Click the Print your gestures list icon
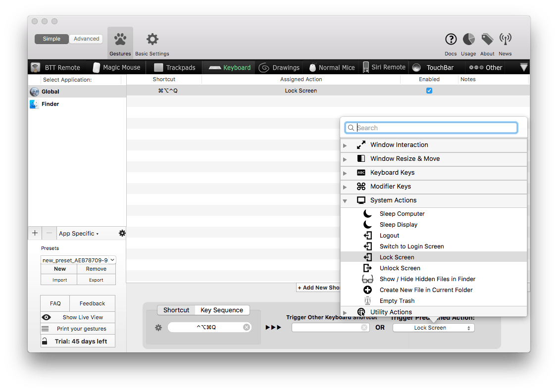Screen dimensions: 558x392 click(45, 329)
